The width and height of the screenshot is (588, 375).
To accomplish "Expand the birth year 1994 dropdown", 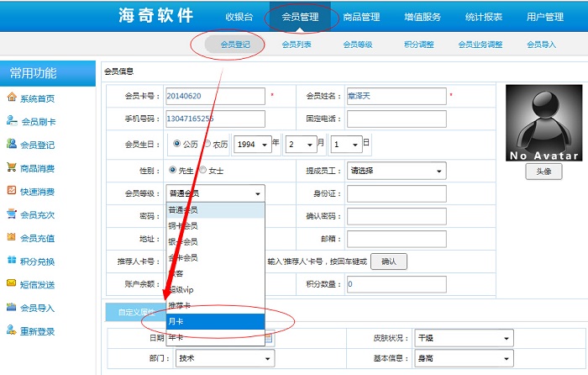I will point(252,145).
